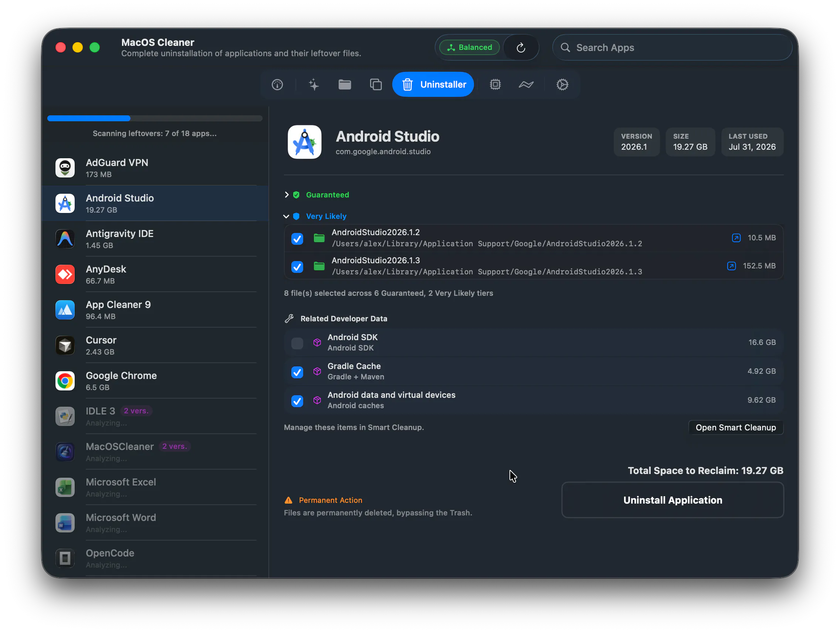Uncheck the AndroidStudio2026.1.2 checkbox
The height and width of the screenshot is (633, 840).
point(297,238)
